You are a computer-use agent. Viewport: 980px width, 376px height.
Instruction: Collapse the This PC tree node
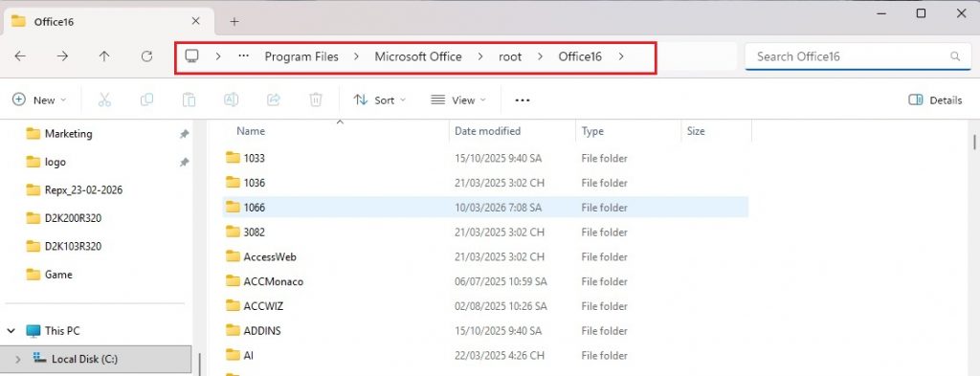[x=11, y=331]
